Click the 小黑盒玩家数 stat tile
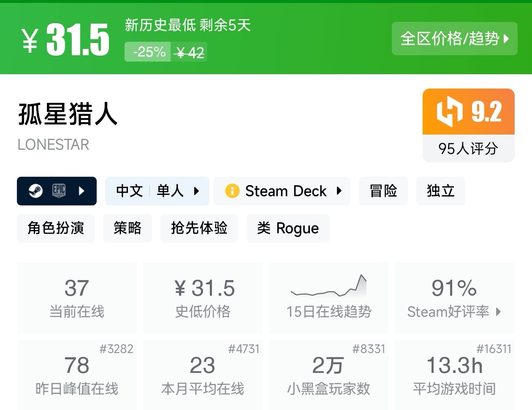 pos(328,374)
